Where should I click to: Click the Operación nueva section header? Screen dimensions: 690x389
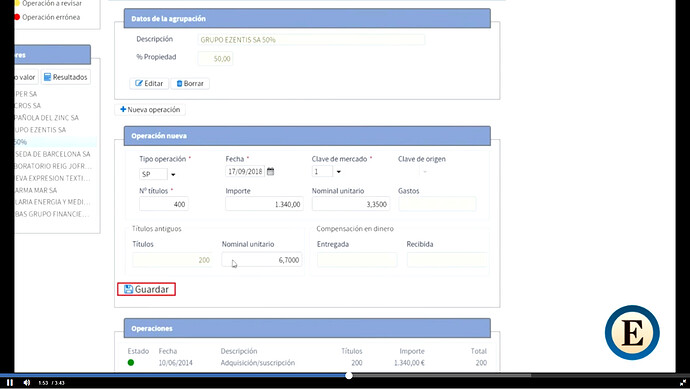pyautogui.click(x=307, y=136)
